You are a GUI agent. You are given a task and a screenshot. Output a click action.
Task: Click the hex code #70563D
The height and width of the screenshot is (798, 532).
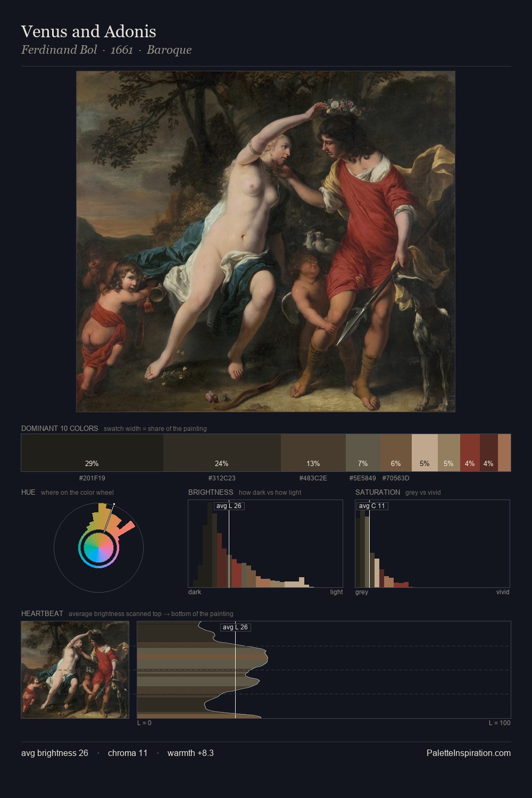[396, 478]
